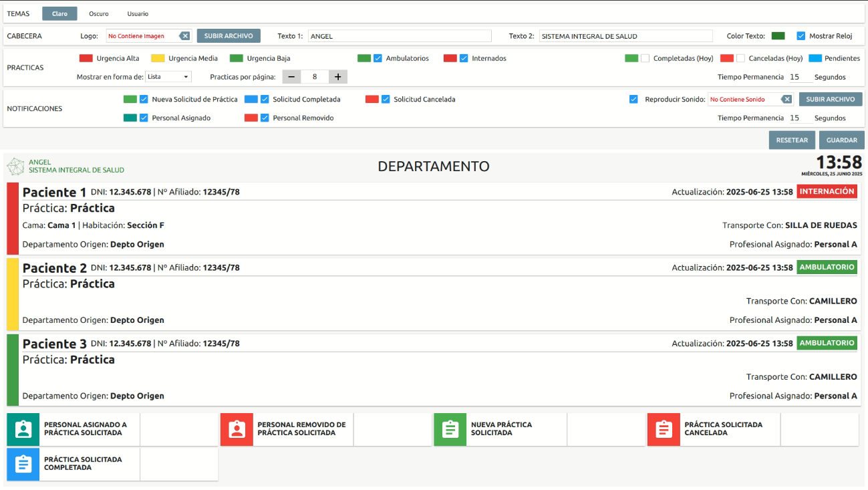Enable the Completadas (Hoy) checkbox
Image resolution: width=868 pixels, height=490 pixels.
point(645,58)
